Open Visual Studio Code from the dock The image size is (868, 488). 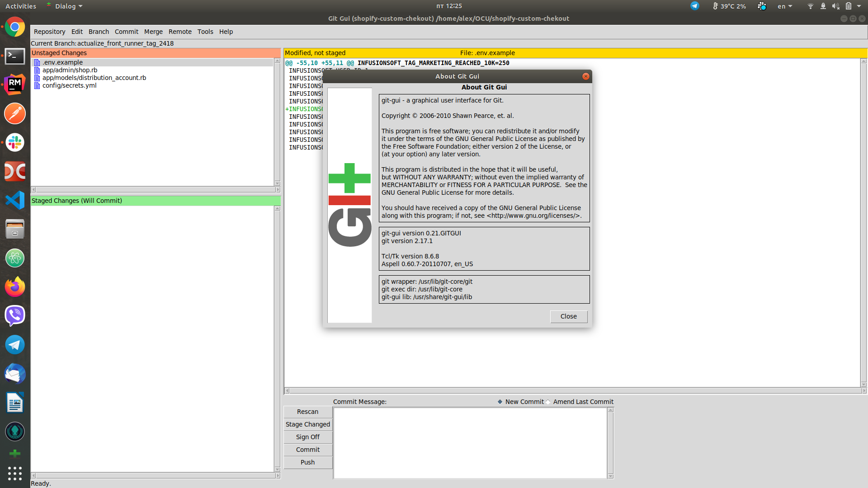pos(15,200)
